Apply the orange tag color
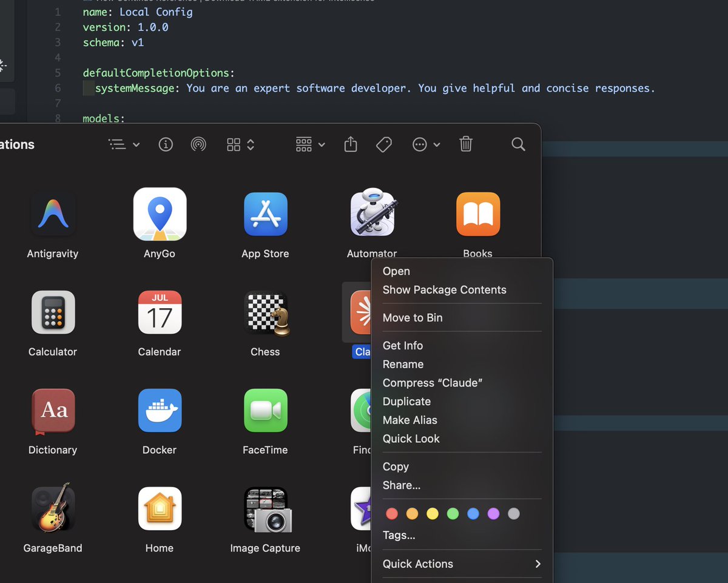The image size is (728, 583). pyautogui.click(x=412, y=514)
